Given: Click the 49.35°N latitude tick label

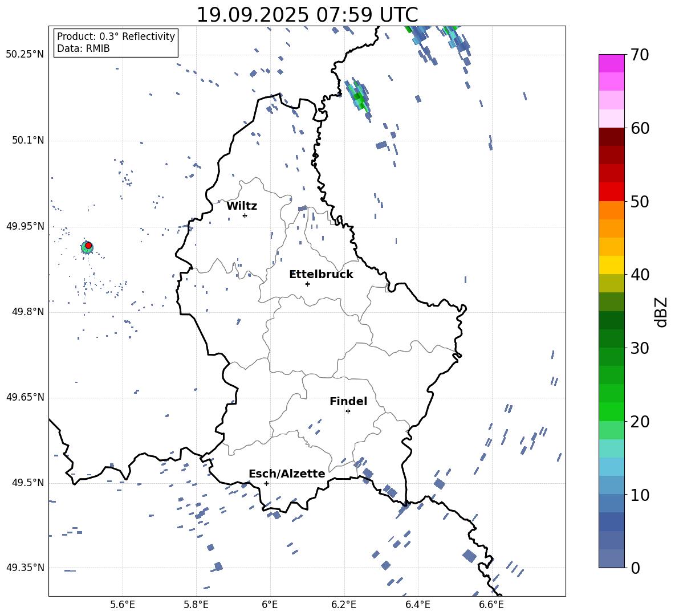Looking at the screenshot, I should click(25, 568).
